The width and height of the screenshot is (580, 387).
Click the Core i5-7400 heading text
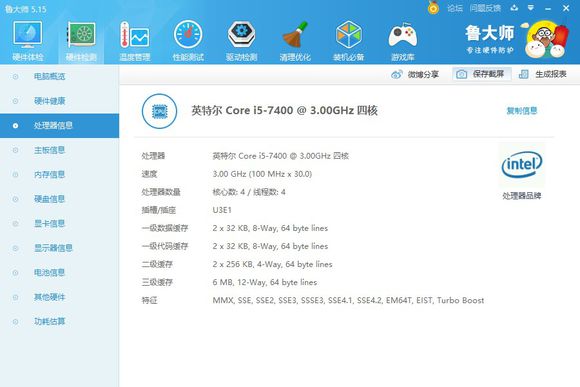pyautogui.click(x=284, y=110)
